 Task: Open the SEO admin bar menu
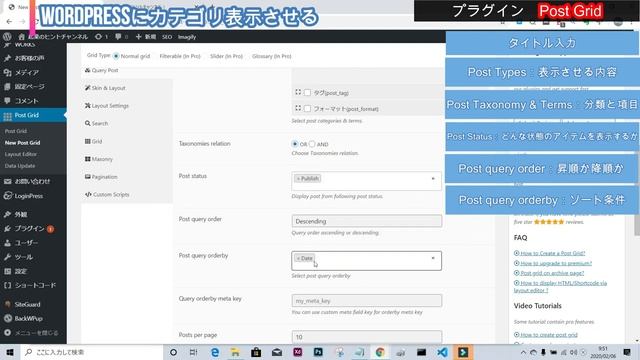167,37
